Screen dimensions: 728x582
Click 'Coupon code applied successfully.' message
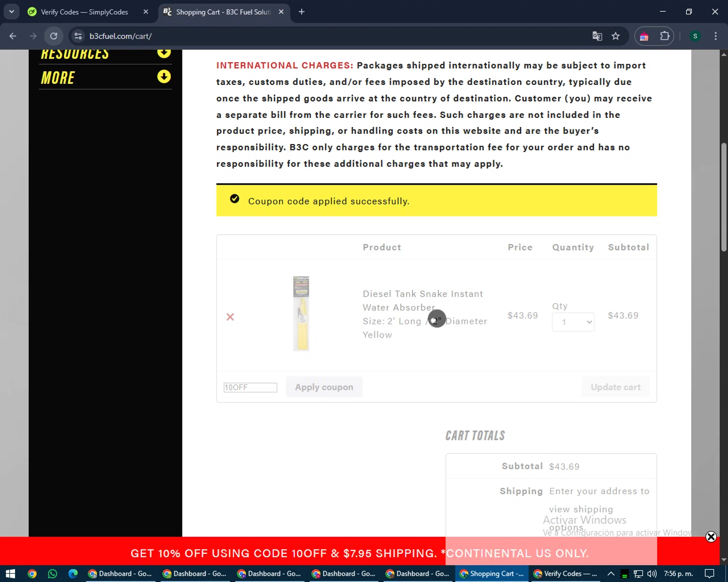329,201
